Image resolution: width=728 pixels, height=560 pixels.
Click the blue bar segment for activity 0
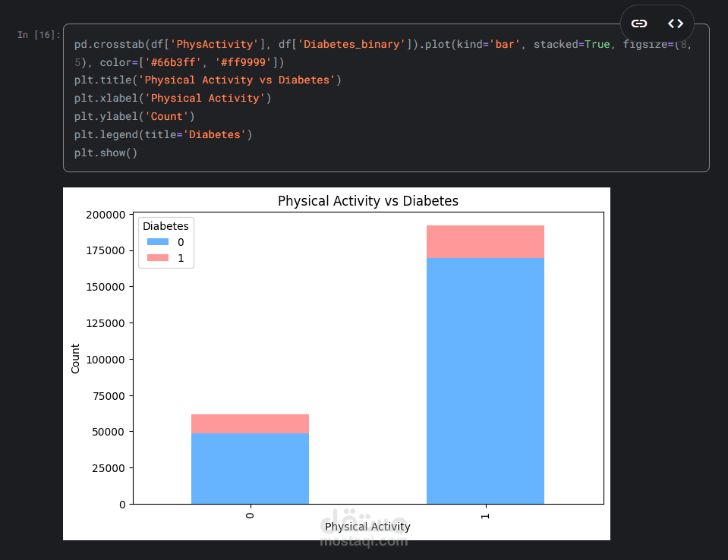pos(250,468)
